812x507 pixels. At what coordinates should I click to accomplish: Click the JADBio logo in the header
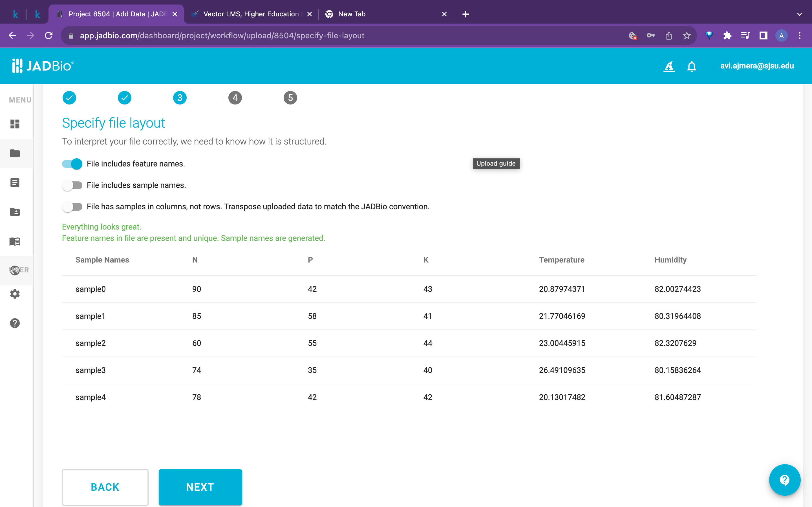click(x=43, y=65)
